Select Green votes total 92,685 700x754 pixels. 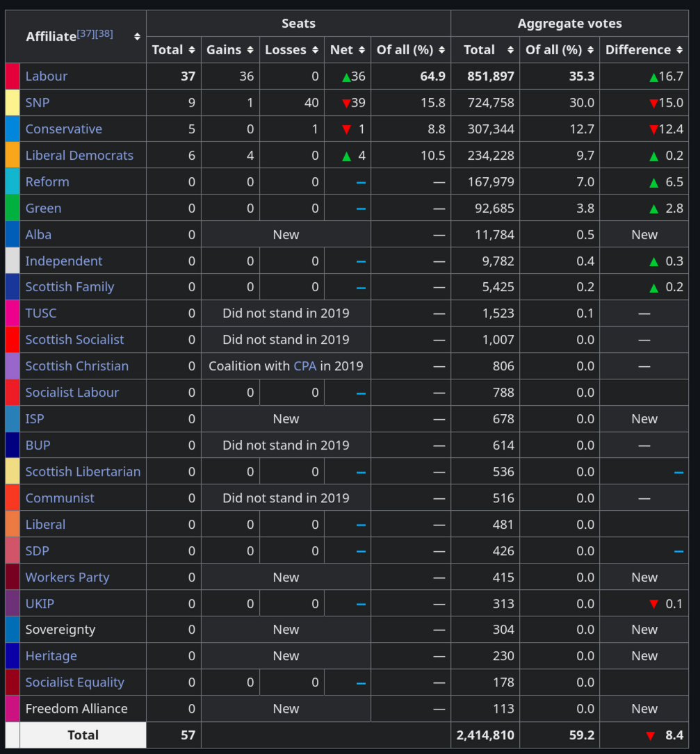click(494, 208)
